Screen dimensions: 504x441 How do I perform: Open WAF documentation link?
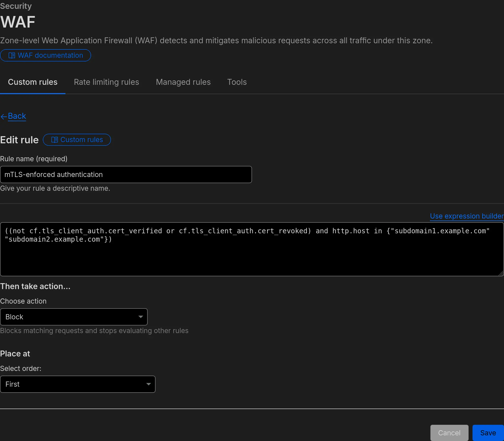50,55
